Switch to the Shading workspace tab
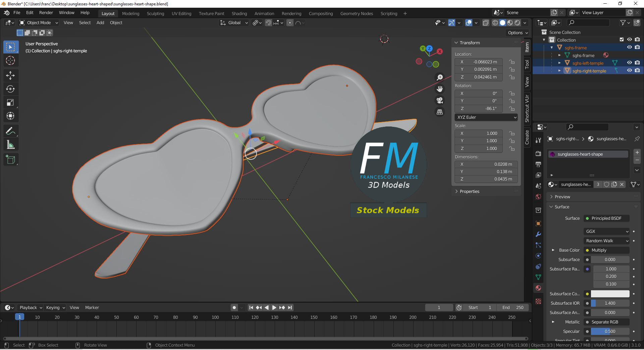This screenshot has height=350, width=644. point(239,13)
